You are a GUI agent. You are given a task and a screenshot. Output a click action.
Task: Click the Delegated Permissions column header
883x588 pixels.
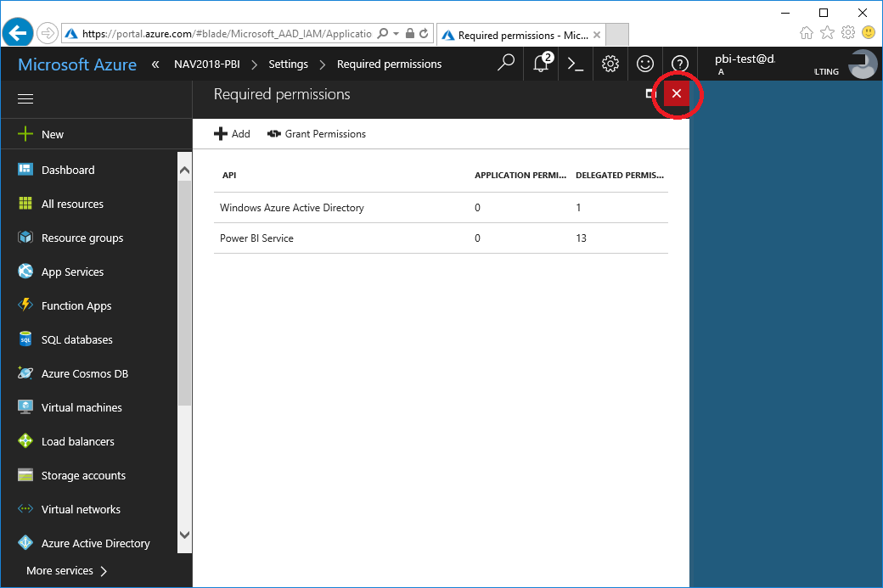(620, 175)
